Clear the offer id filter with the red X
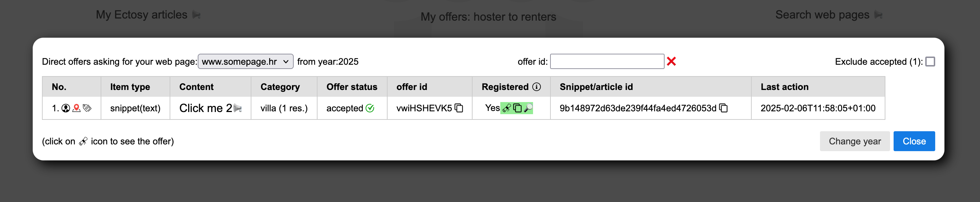The image size is (980, 202). tap(671, 62)
